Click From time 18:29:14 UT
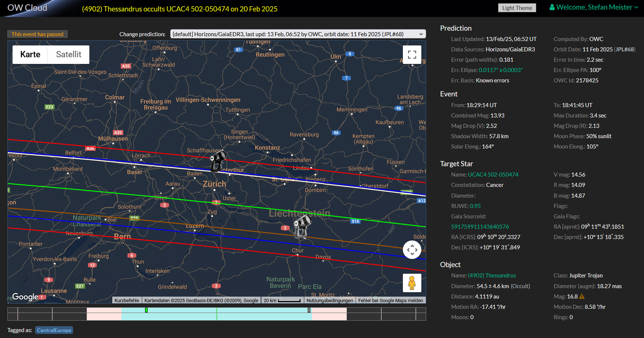644x338 pixels. [482, 105]
